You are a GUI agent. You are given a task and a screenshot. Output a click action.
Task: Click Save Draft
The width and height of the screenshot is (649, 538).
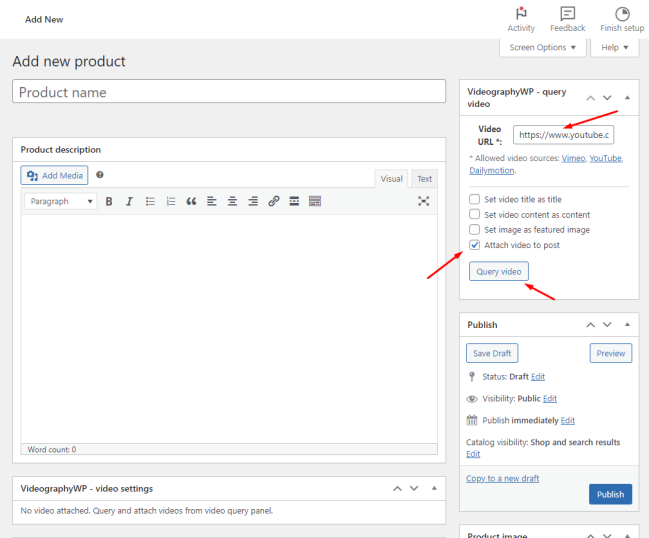(x=492, y=353)
